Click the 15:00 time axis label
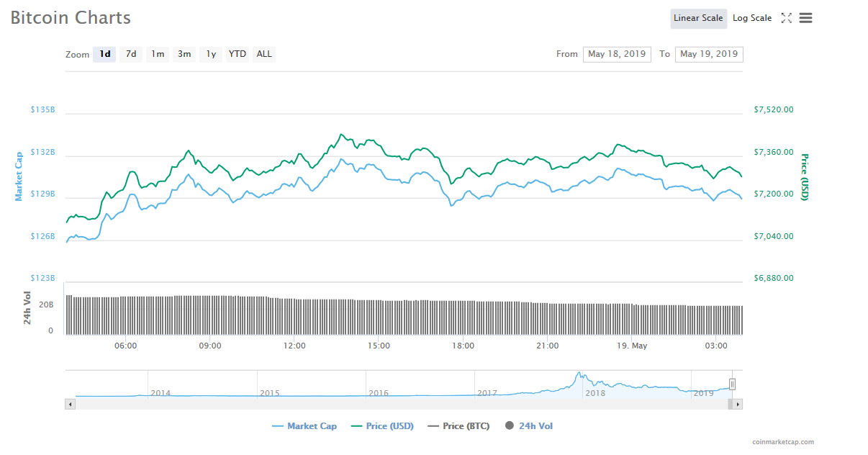 click(379, 346)
